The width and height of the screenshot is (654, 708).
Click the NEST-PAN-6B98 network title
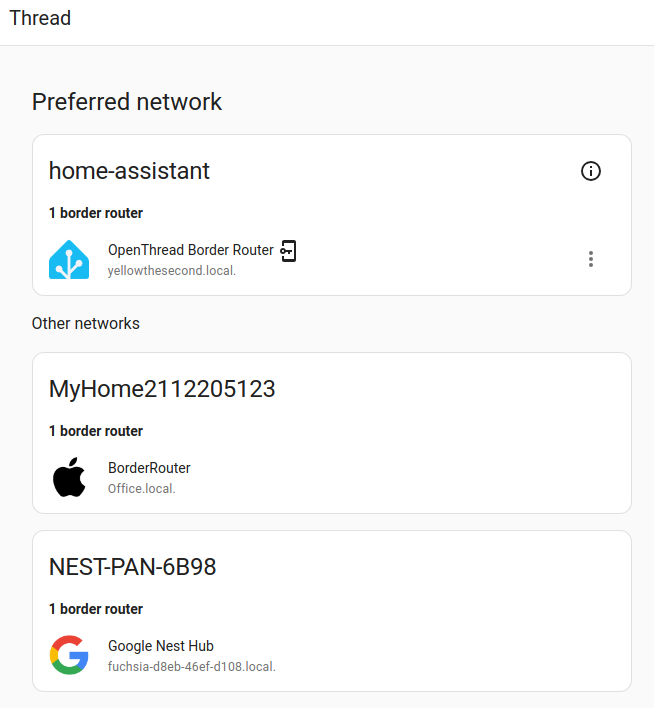click(x=132, y=567)
